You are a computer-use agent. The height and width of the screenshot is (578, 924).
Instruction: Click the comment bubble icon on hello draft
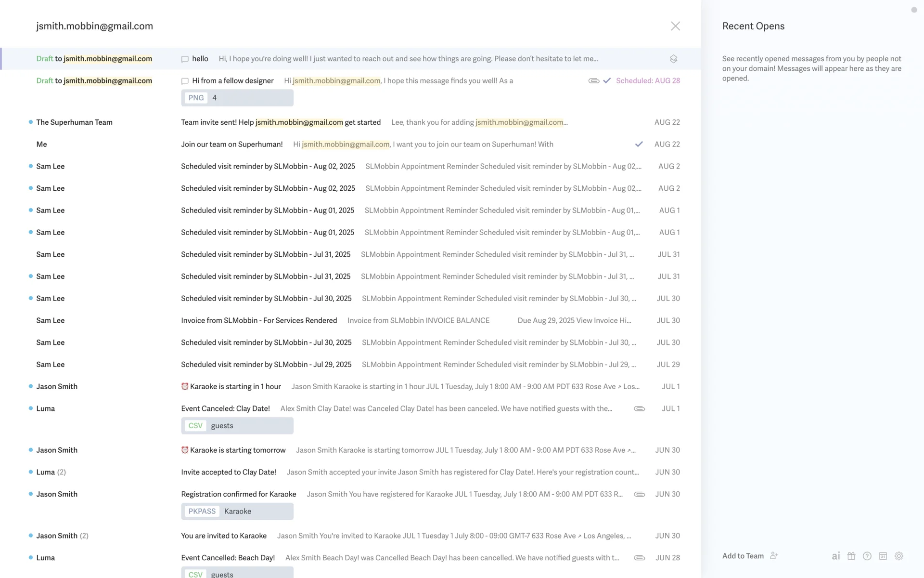click(185, 59)
